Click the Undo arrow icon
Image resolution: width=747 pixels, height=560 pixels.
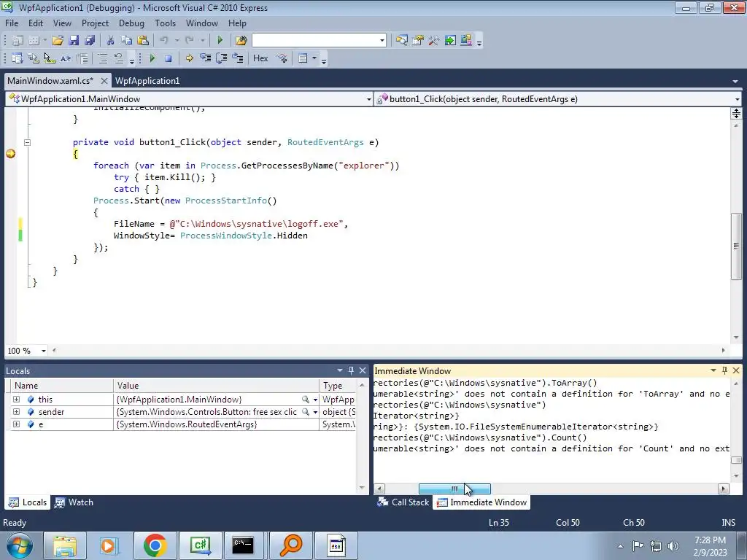(x=164, y=41)
